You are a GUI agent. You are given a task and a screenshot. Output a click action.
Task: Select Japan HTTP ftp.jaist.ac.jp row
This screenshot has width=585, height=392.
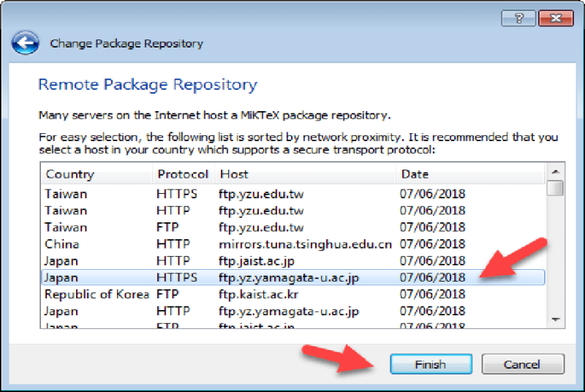coord(293,261)
